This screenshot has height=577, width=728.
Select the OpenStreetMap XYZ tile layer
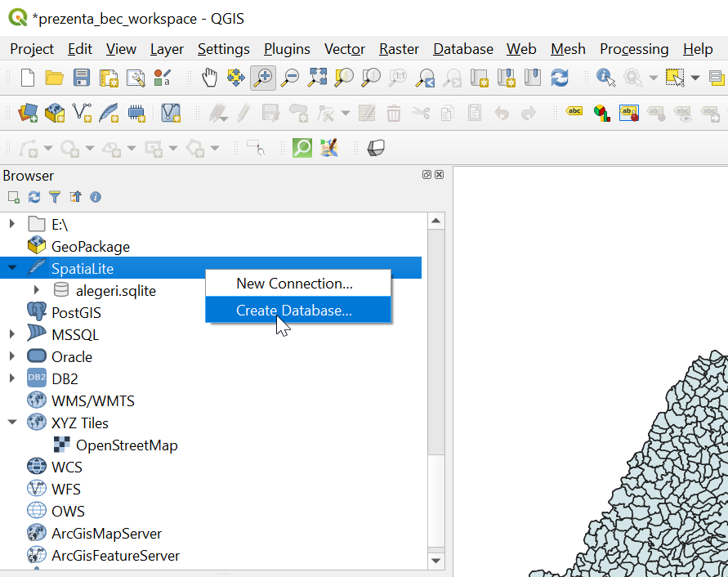pos(127,445)
